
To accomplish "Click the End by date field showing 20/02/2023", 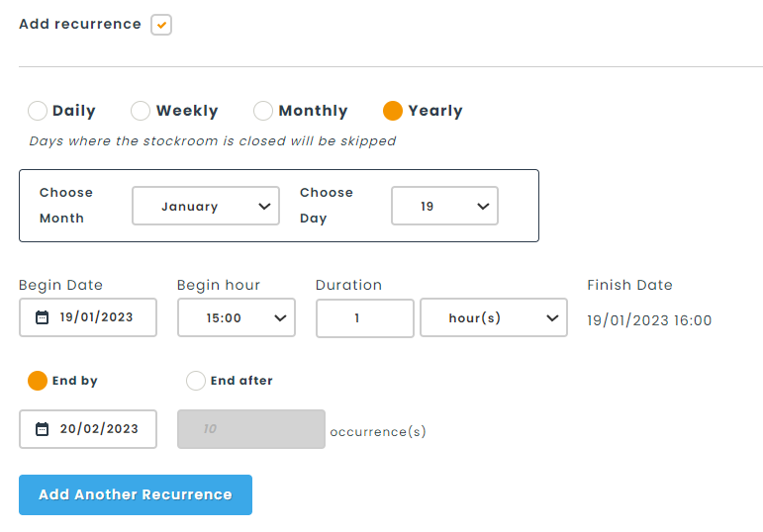I will click(x=96, y=429).
